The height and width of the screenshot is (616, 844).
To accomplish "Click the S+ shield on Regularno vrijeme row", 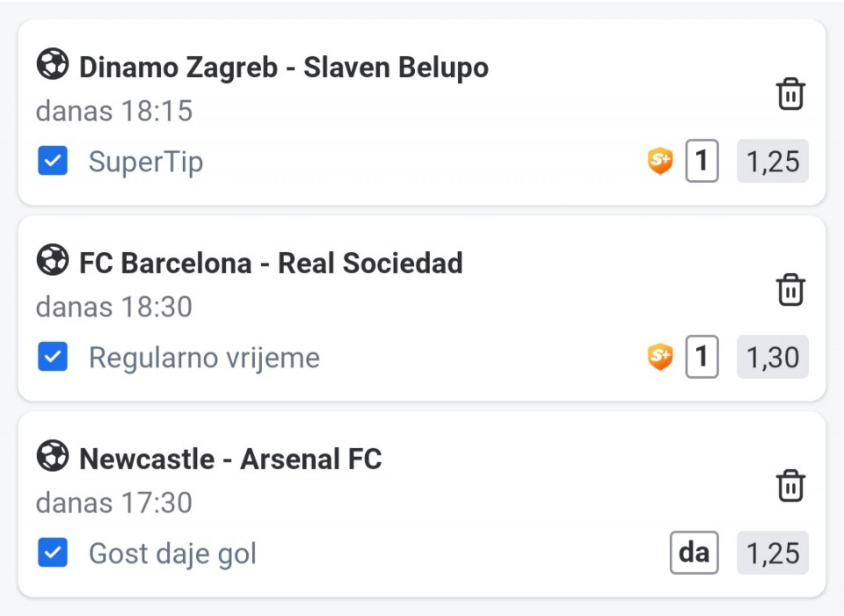I will coord(659,358).
